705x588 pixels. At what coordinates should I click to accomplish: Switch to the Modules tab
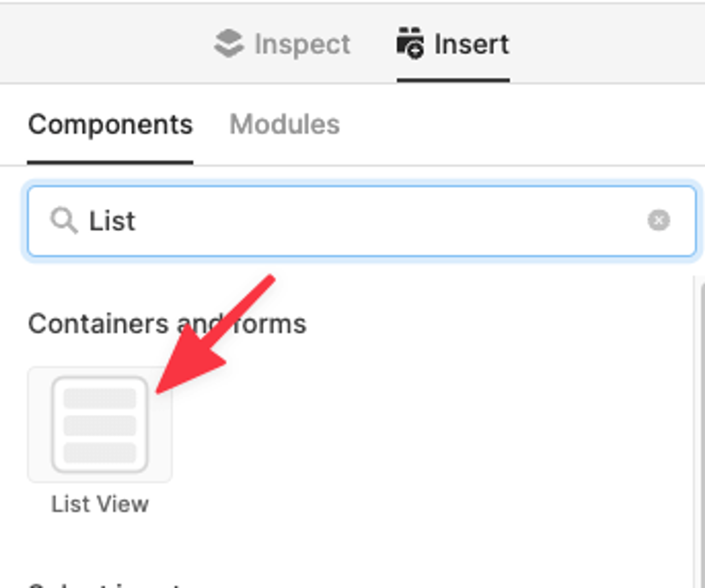tap(284, 124)
